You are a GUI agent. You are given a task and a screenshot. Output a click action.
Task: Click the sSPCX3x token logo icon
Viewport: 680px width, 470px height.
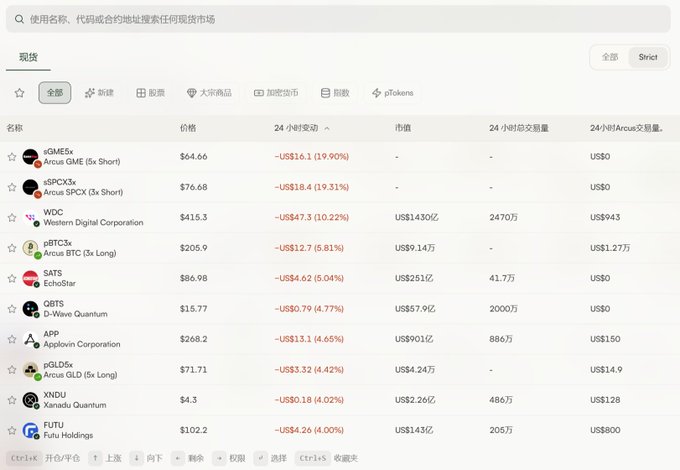(x=31, y=187)
